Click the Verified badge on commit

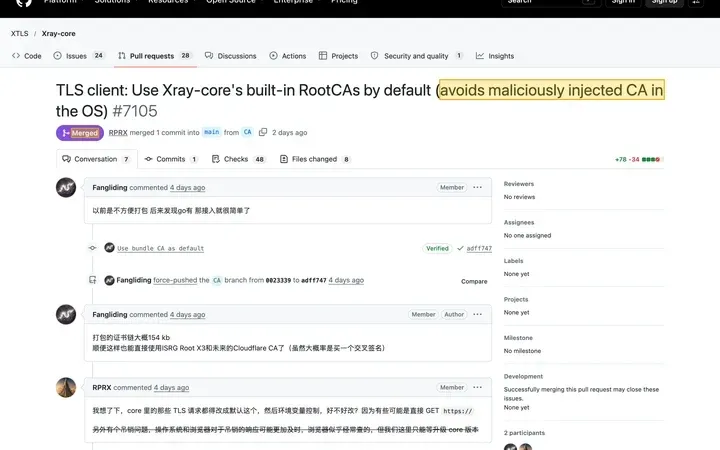[x=437, y=248]
